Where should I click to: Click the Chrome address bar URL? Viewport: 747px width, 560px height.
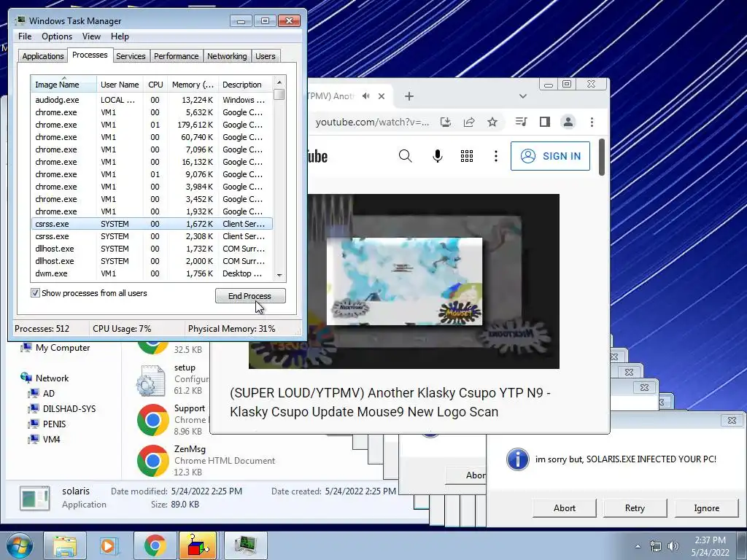pyautogui.click(x=371, y=122)
